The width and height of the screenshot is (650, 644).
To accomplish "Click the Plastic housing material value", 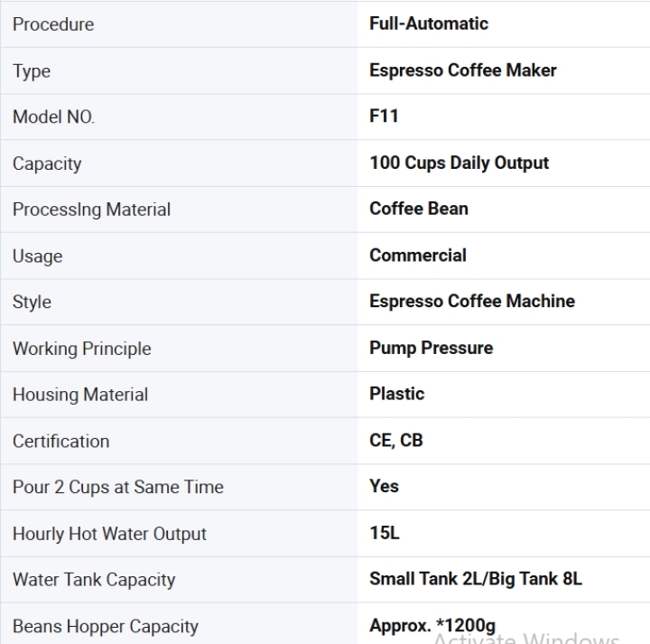I will click(x=396, y=394).
